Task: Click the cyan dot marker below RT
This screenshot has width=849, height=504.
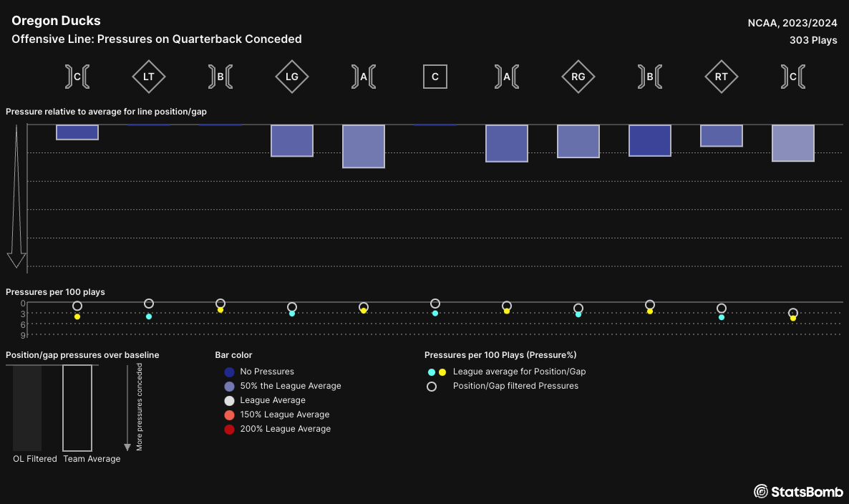Action: pos(721,317)
